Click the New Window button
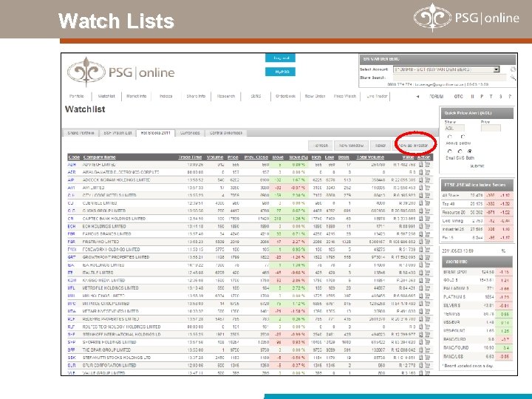This screenshot has height=399, width=532. click(x=351, y=146)
